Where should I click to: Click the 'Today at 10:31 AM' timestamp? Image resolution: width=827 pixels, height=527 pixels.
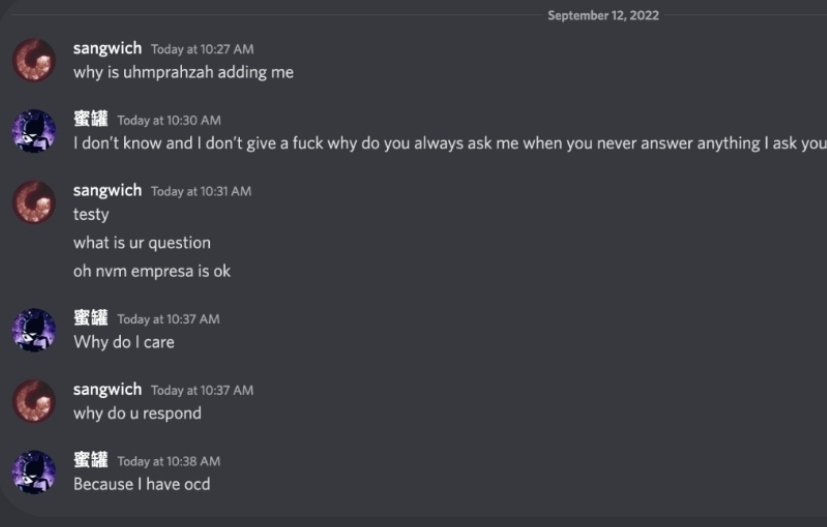pyautogui.click(x=201, y=191)
